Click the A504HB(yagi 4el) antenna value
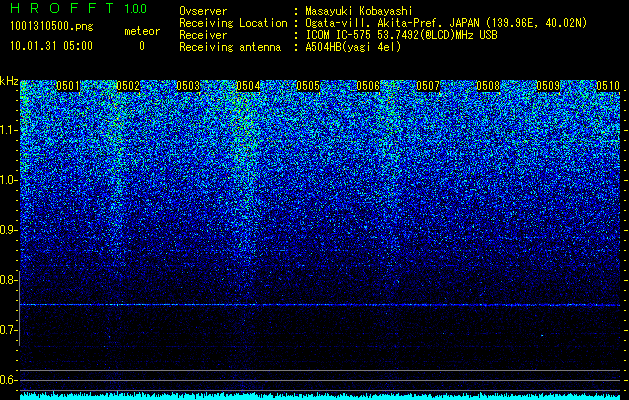Image resolution: width=629 pixels, height=400 pixels. (x=353, y=47)
